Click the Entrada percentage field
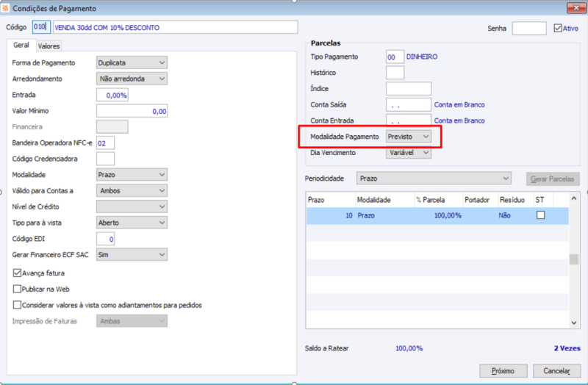Screen dimensions: 588x385 pyautogui.click(x=112, y=95)
